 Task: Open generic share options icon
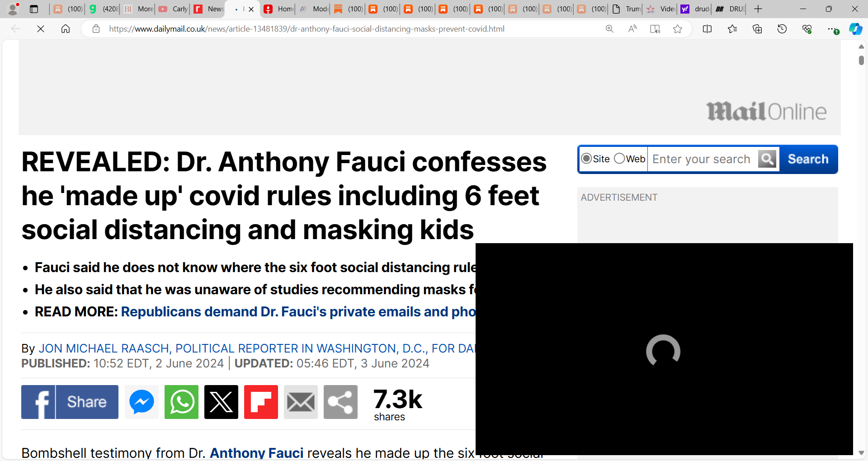[340, 402]
